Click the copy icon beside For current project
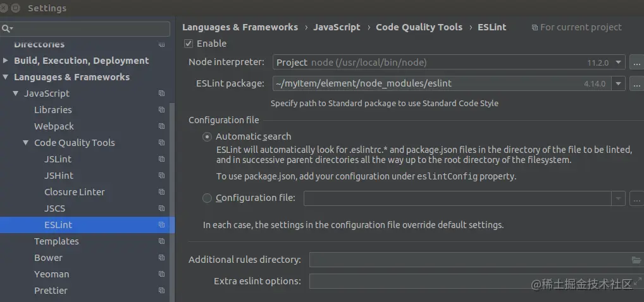The height and width of the screenshot is (302, 644). [535, 28]
